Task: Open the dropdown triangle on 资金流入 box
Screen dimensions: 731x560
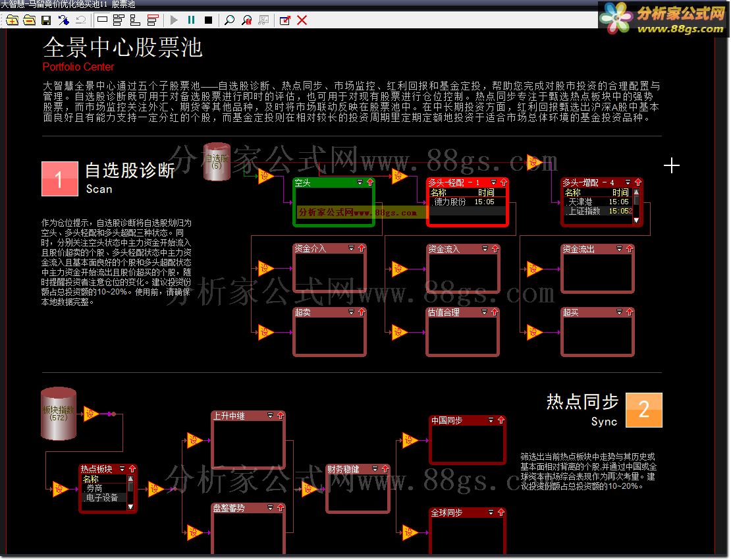Action: (485, 249)
